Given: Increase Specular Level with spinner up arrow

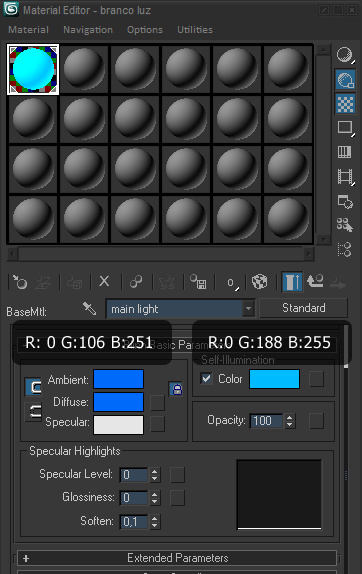Looking at the screenshot, I should pyautogui.click(x=154, y=471).
